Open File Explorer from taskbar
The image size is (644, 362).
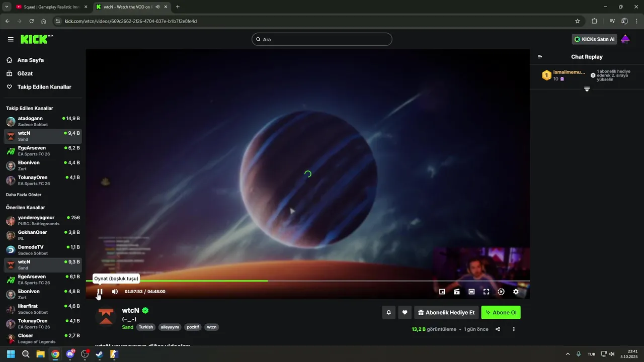click(40, 354)
